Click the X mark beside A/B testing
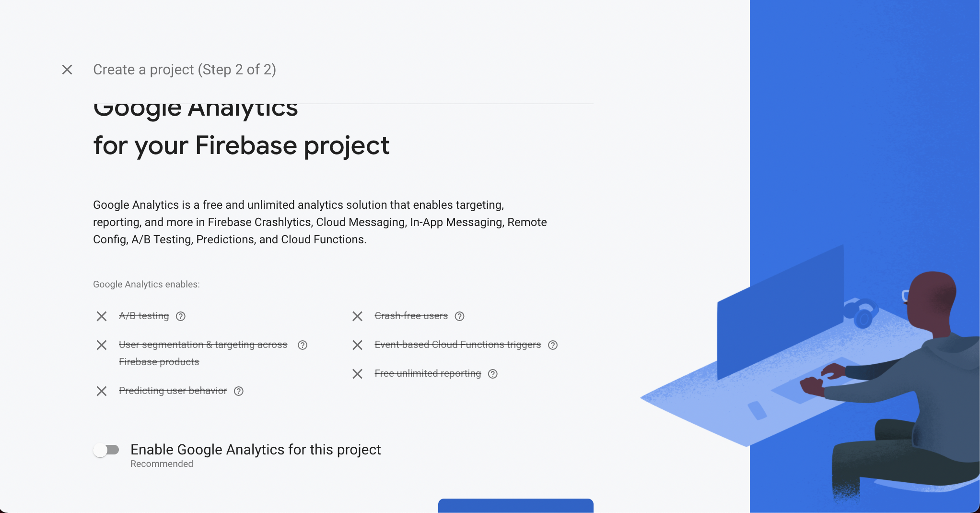 [x=102, y=316]
